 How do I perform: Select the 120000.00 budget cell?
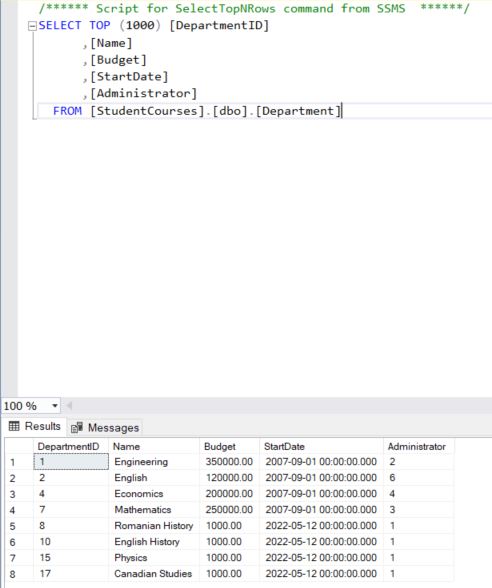(230, 478)
